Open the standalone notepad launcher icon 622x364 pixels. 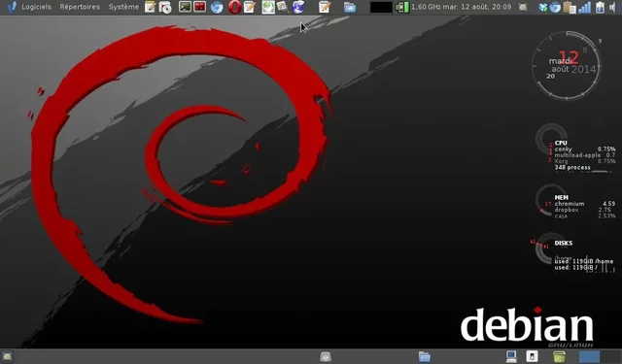click(324, 7)
